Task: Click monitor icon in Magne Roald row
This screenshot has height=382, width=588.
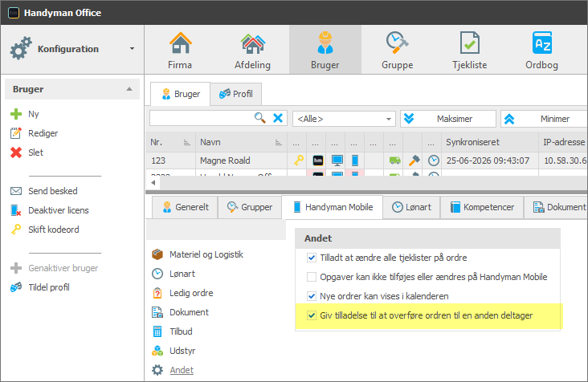Action: (337, 161)
